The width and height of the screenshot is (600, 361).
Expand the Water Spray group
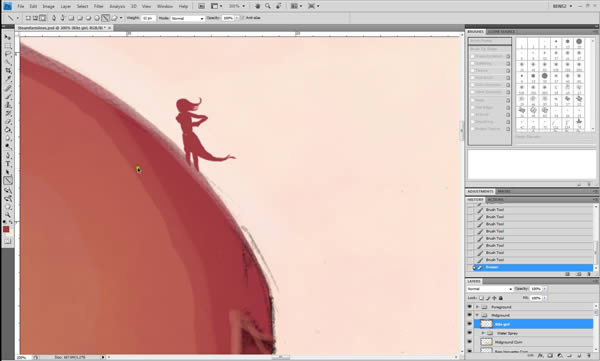coord(483,333)
